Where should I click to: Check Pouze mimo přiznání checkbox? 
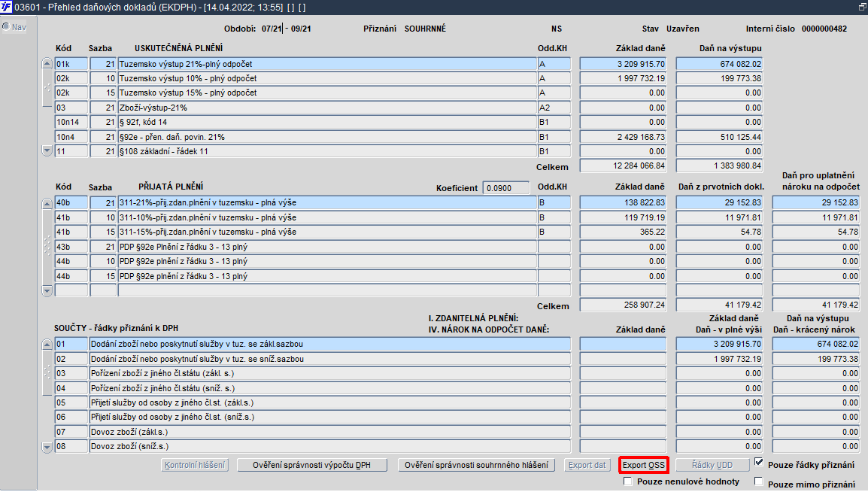759,481
